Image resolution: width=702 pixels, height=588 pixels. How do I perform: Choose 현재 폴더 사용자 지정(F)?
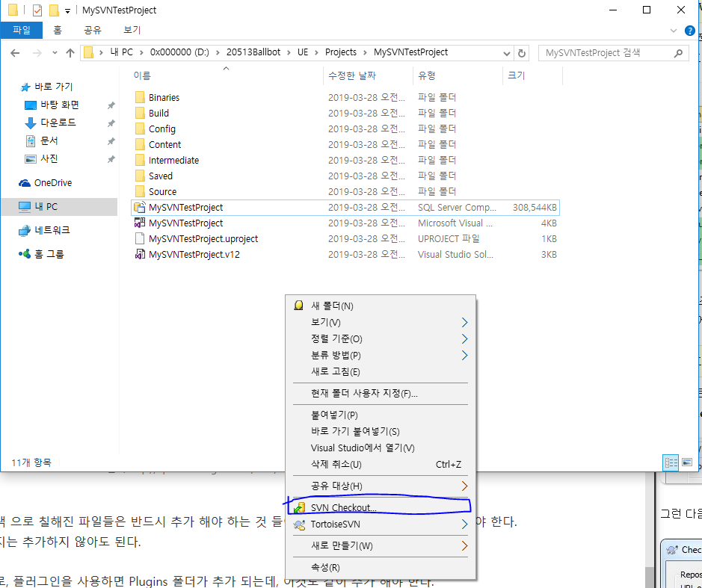(381, 394)
